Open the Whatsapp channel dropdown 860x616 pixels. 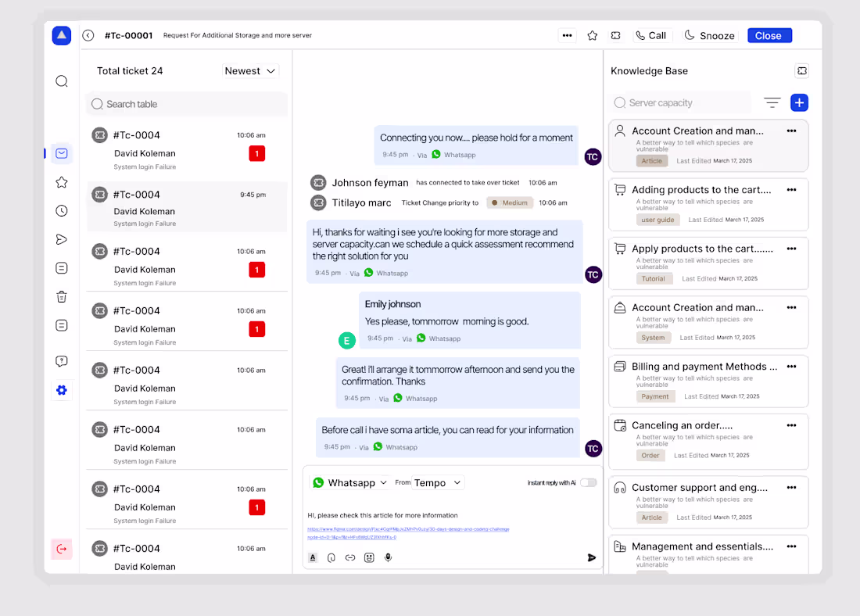point(350,482)
